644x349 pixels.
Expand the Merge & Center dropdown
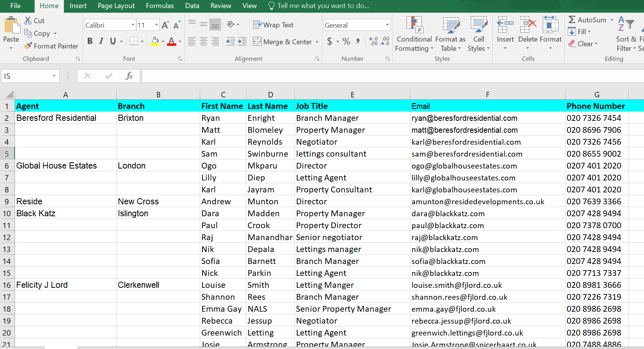[316, 42]
